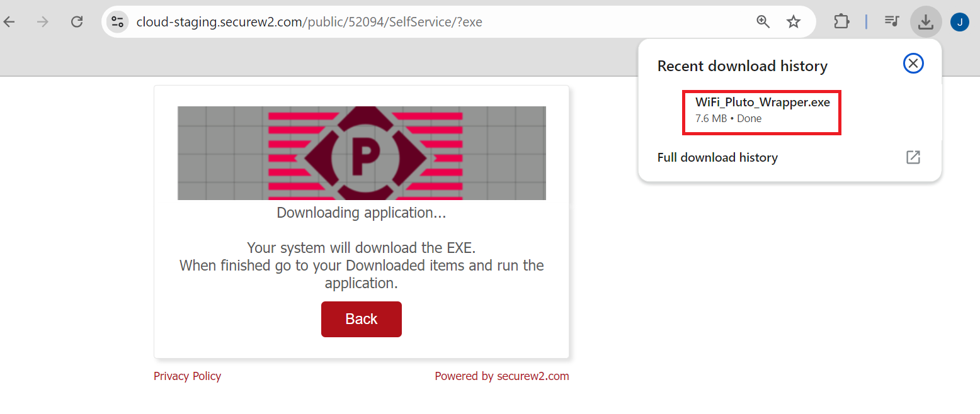
Task: Bookmark this page with the star icon
Action: point(794,22)
